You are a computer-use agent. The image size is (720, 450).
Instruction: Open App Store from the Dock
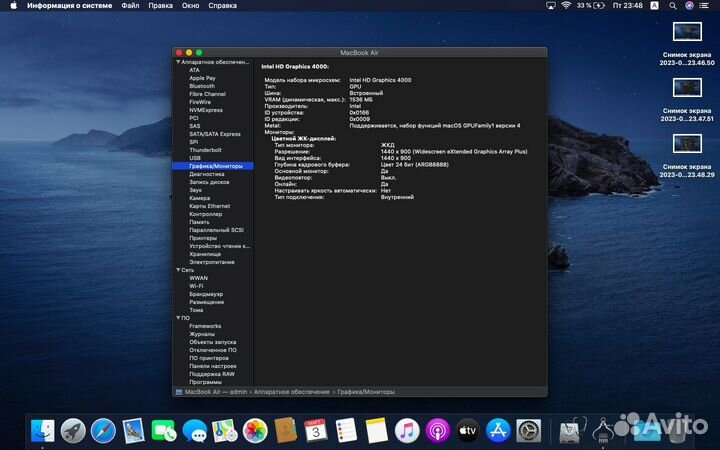pos(498,431)
